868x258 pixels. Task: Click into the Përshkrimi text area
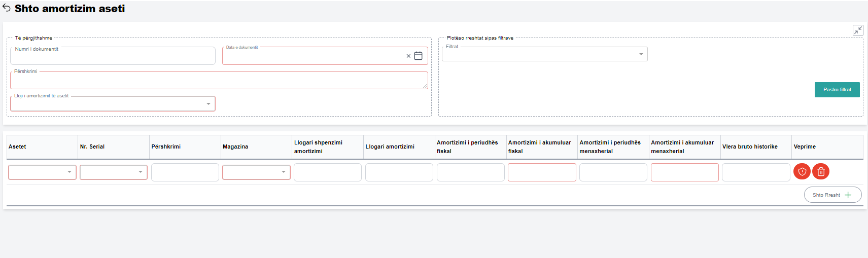click(218, 81)
